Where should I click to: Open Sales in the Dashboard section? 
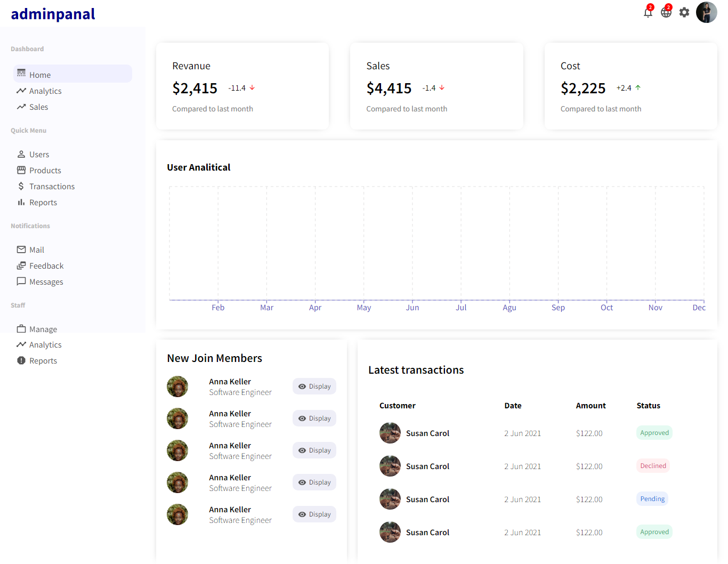pyautogui.click(x=38, y=107)
